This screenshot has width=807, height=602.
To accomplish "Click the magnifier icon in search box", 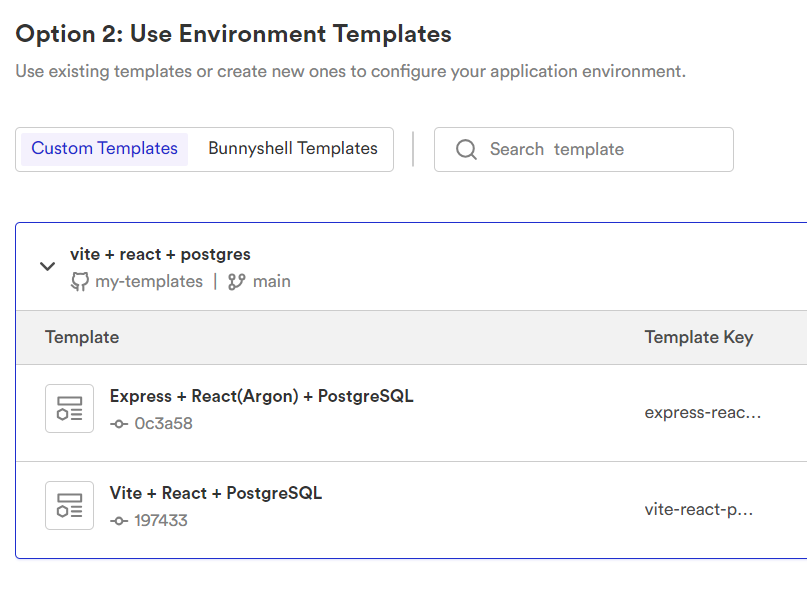I will (466, 149).
